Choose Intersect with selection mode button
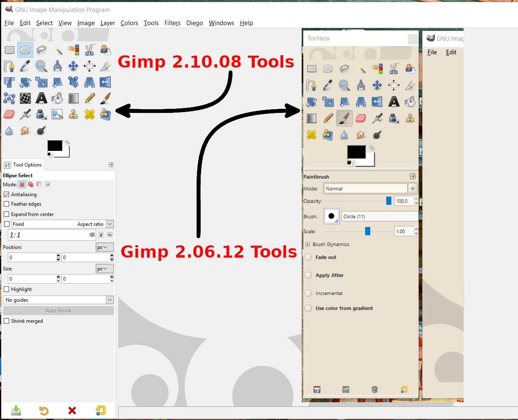518x420 pixels. click(48, 184)
